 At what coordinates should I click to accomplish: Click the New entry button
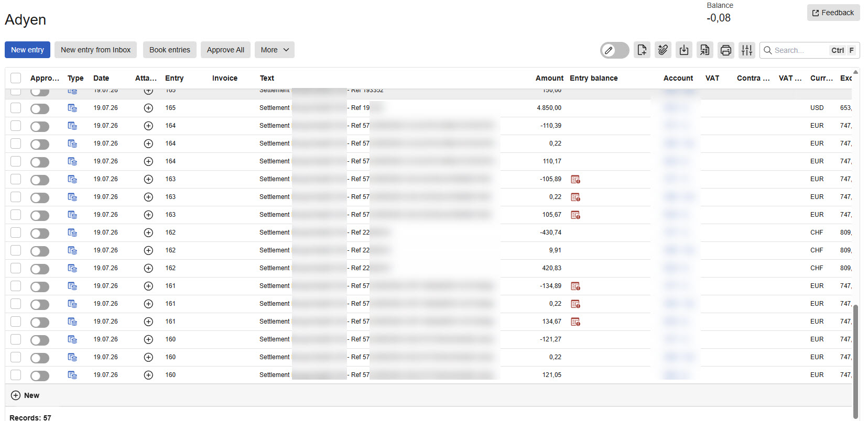(28, 50)
